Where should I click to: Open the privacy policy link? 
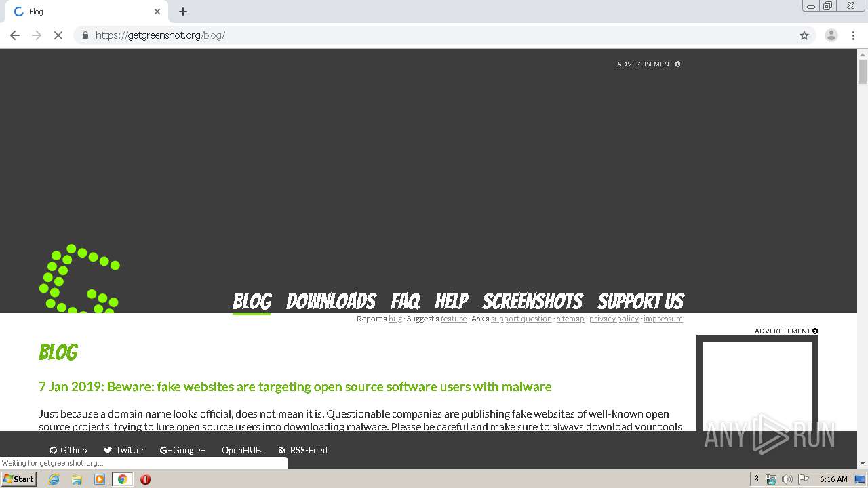614,319
